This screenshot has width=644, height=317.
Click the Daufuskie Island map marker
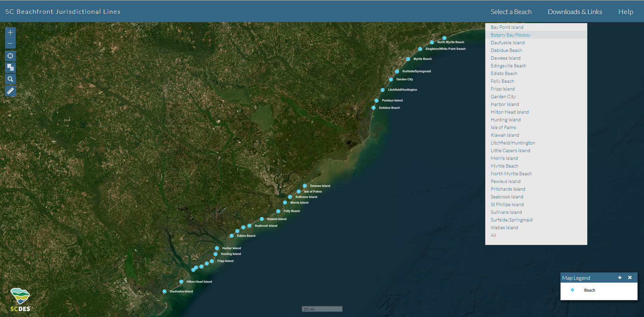point(164,292)
